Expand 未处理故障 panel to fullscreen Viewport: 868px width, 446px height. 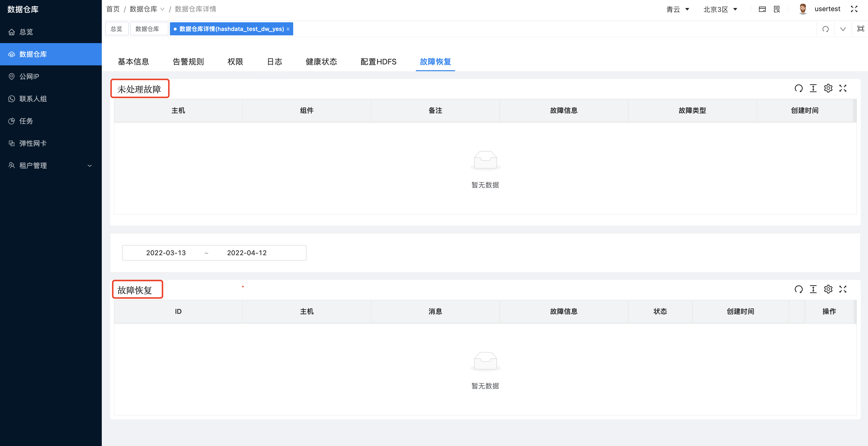[x=843, y=88]
